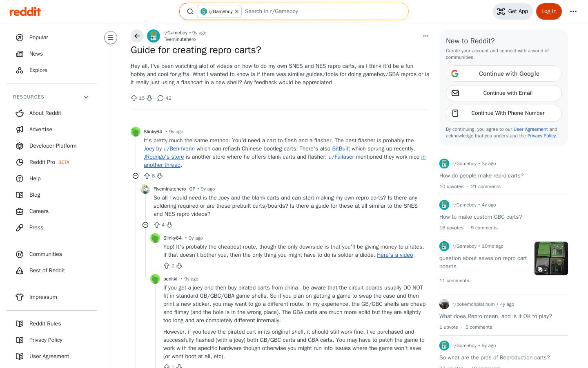Collapse the Resources section
The width and height of the screenshot is (588, 368).
coord(86,97)
